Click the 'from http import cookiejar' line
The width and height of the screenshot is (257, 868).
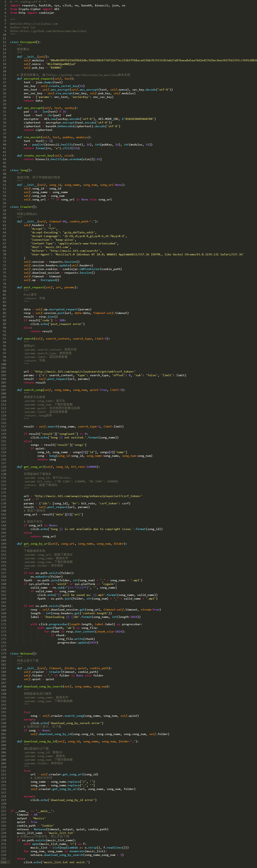pos(32,13)
